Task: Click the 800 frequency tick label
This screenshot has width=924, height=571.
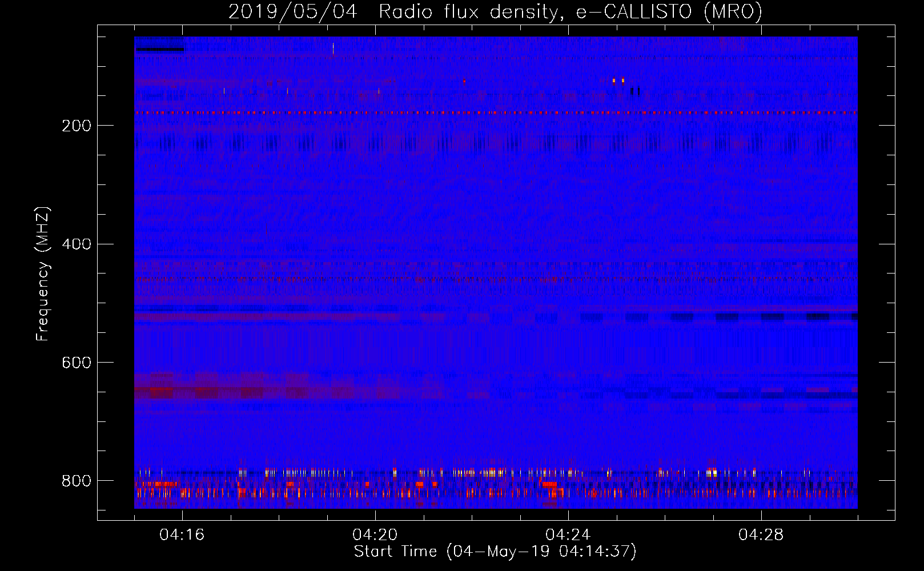Action: pos(77,481)
